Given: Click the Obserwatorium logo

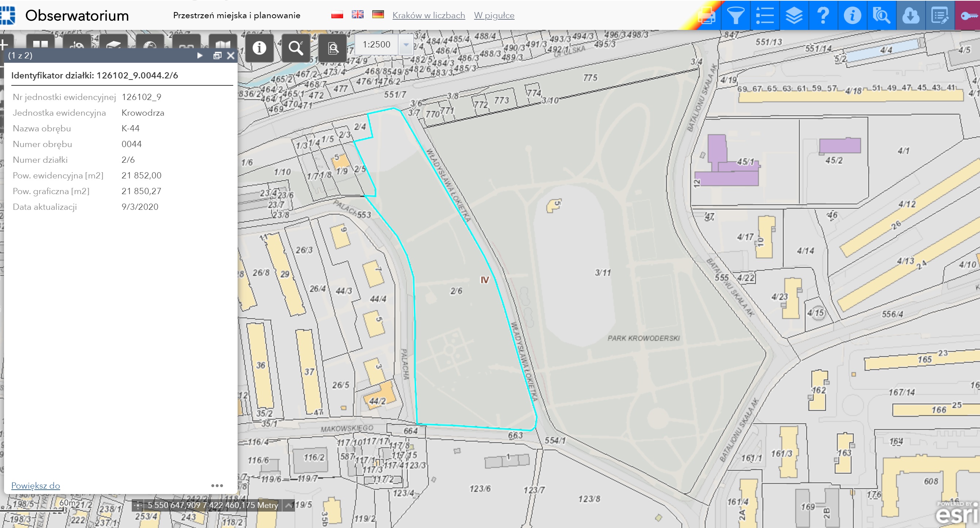Looking at the screenshot, I should click(8, 16).
